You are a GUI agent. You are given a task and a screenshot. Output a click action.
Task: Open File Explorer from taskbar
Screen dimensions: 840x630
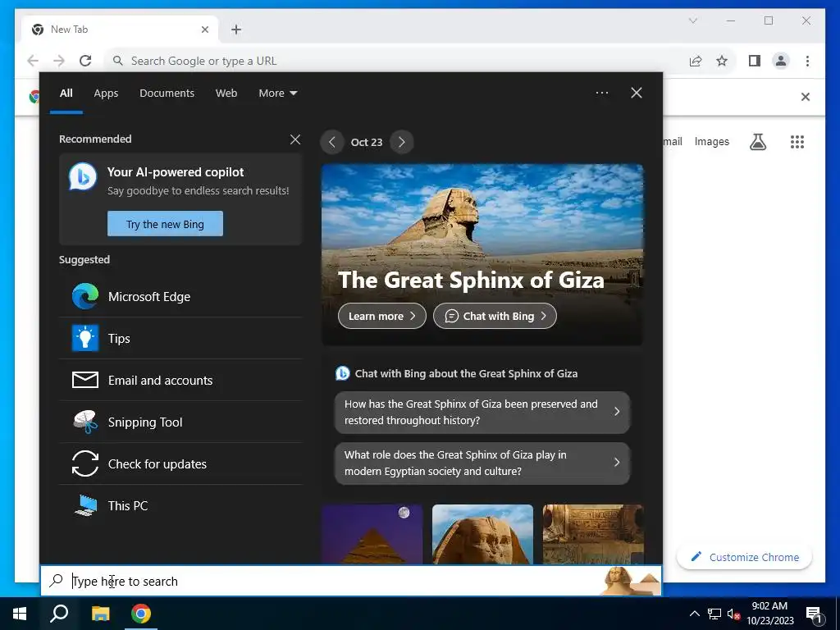point(100,614)
